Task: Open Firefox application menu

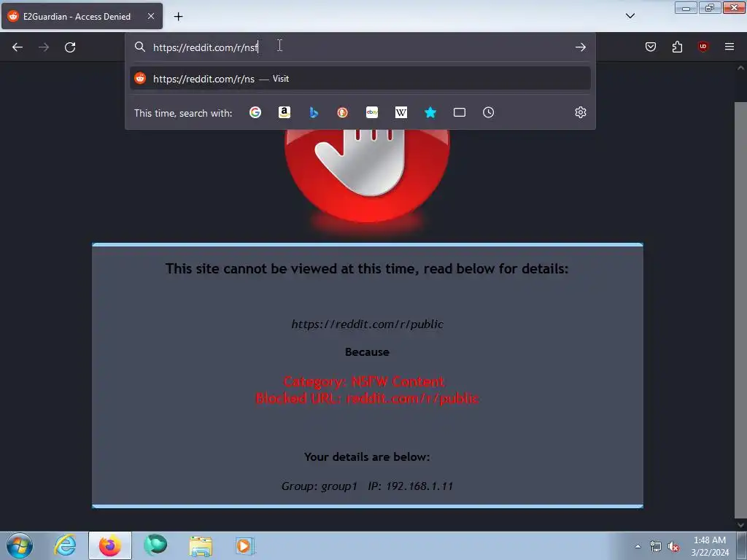Action: point(729,47)
